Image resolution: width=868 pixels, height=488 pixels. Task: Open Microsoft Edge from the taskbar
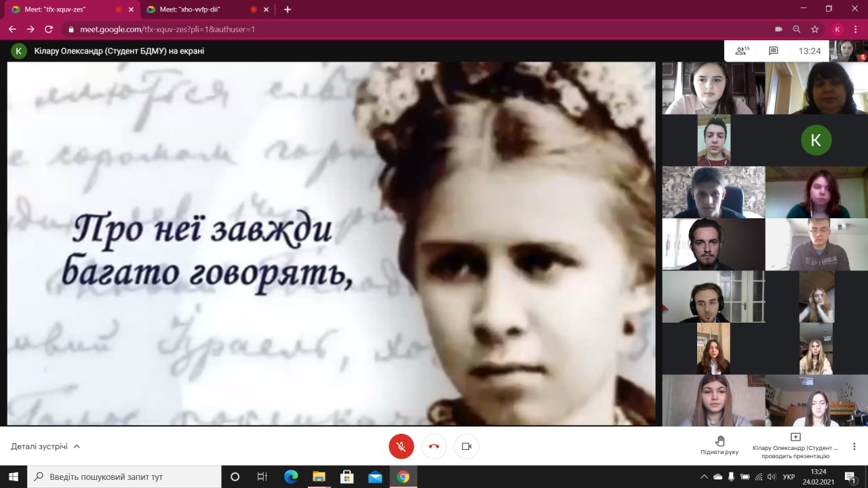(x=291, y=476)
